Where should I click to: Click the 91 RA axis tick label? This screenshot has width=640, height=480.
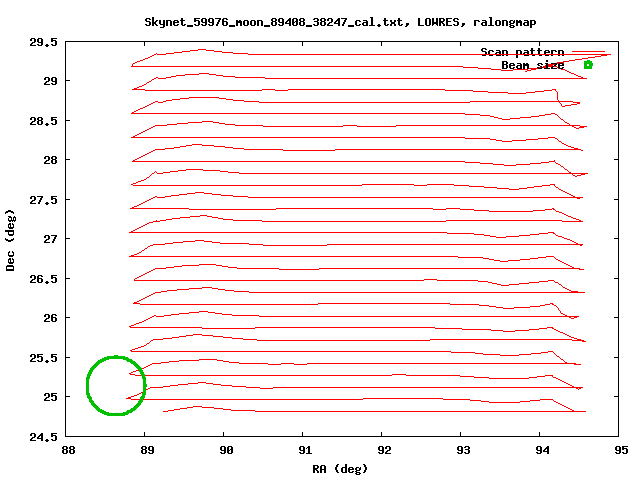pyautogui.click(x=305, y=450)
